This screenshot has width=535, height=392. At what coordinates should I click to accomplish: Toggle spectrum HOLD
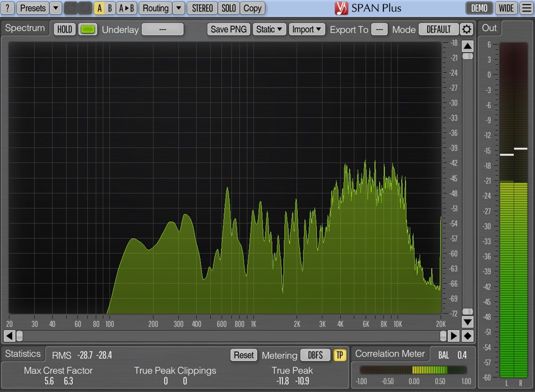64,29
